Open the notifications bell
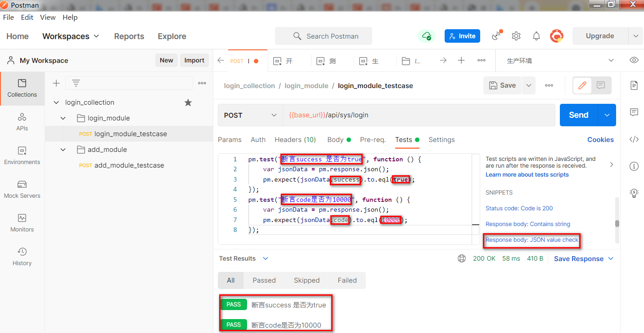This screenshot has width=644, height=333. pyautogui.click(x=536, y=36)
